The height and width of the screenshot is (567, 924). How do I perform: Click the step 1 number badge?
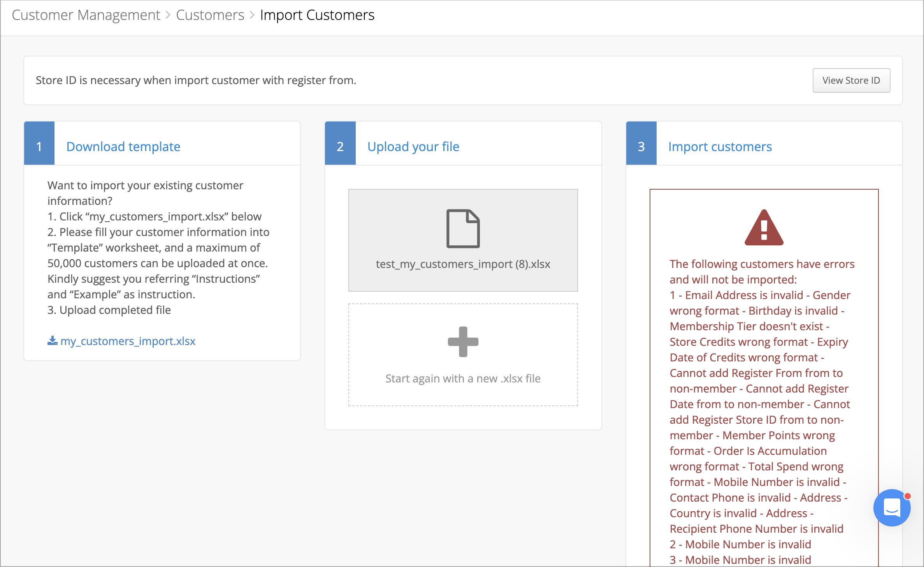click(x=39, y=143)
